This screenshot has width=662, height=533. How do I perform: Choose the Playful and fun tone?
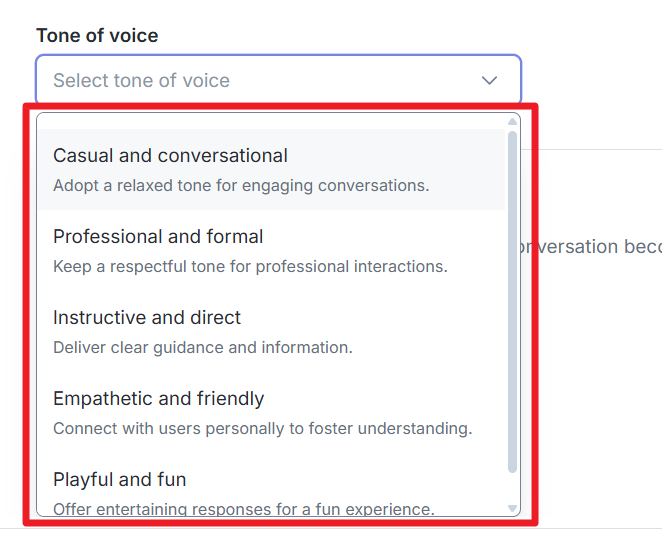[120, 480]
